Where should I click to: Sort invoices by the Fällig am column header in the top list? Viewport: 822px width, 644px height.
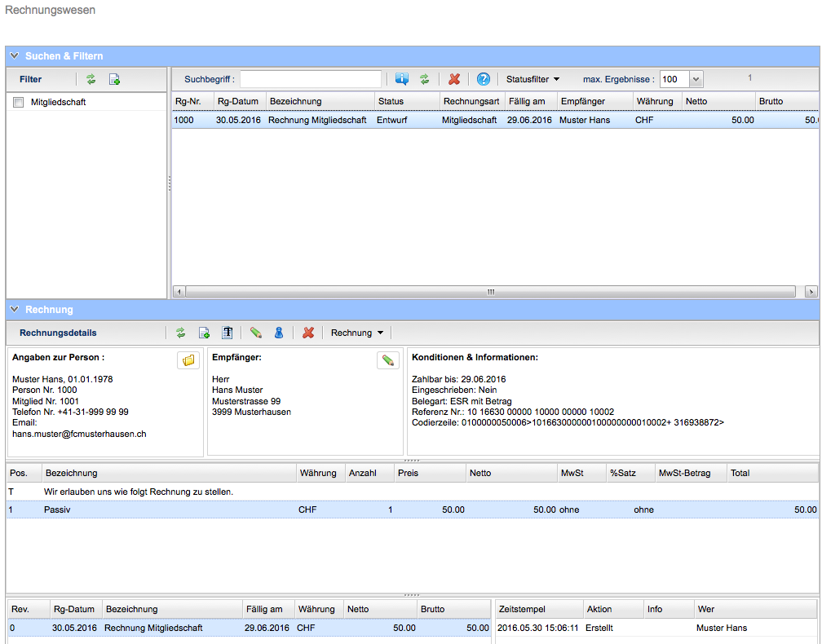coord(532,101)
